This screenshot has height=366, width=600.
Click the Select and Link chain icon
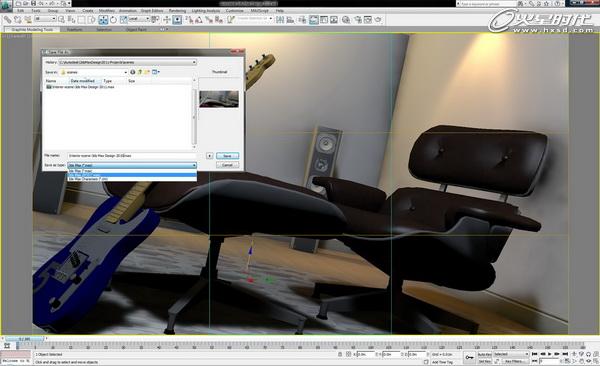[x=7, y=20]
